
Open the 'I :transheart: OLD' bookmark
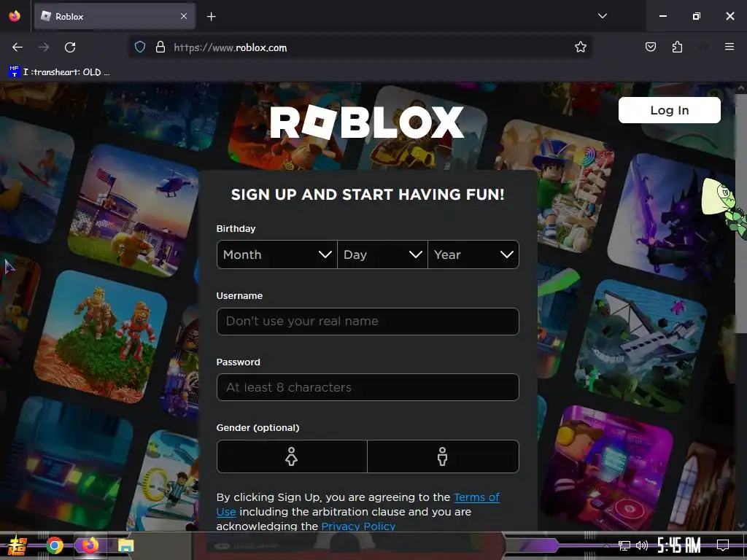(59, 72)
